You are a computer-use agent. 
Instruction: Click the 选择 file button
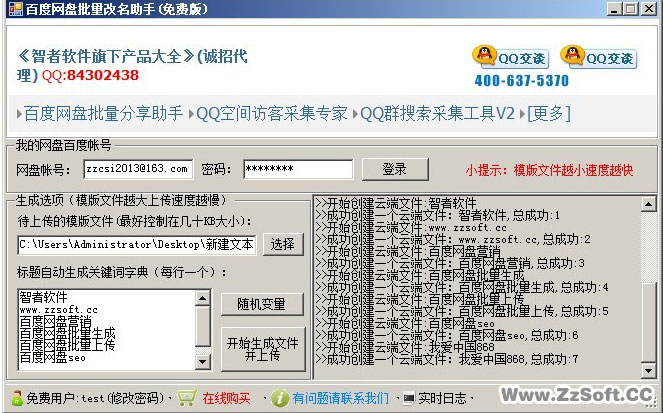[x=283, y=244]
